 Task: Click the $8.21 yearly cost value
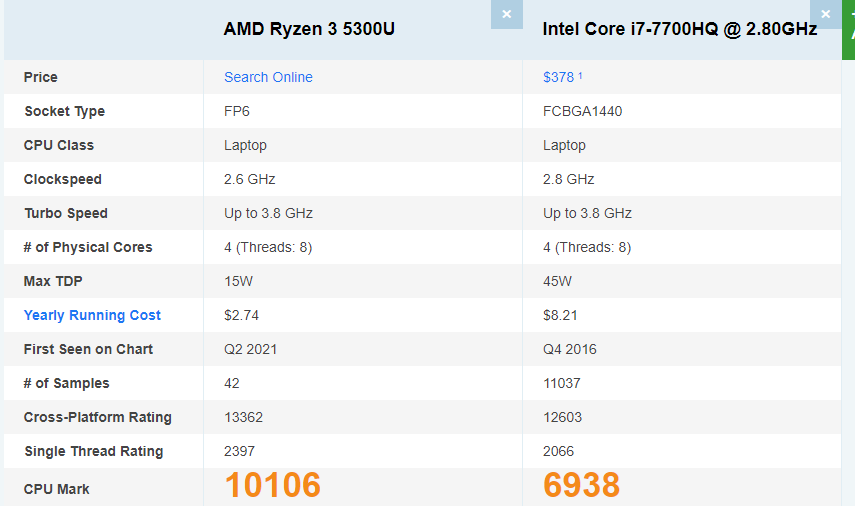pos(560,315)
